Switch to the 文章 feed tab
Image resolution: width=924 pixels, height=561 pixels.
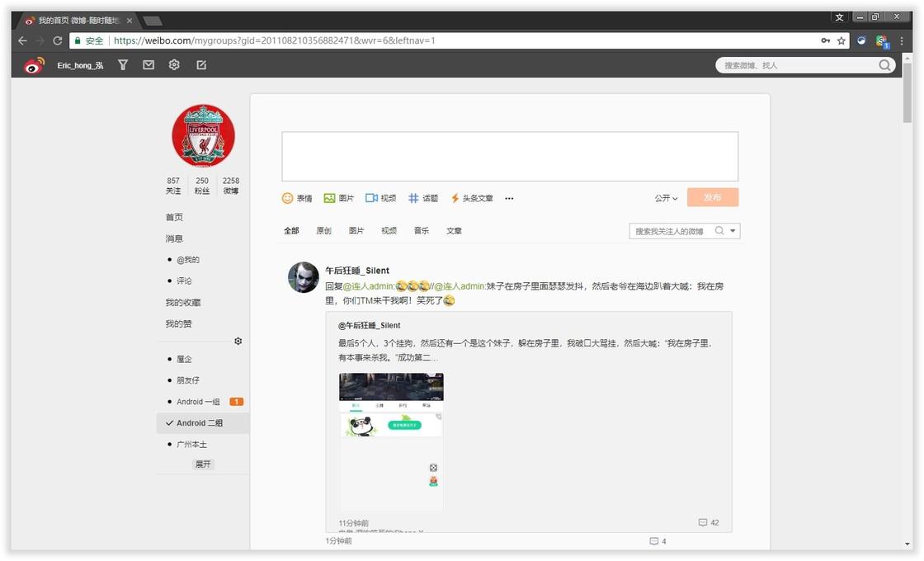(454, 231)
